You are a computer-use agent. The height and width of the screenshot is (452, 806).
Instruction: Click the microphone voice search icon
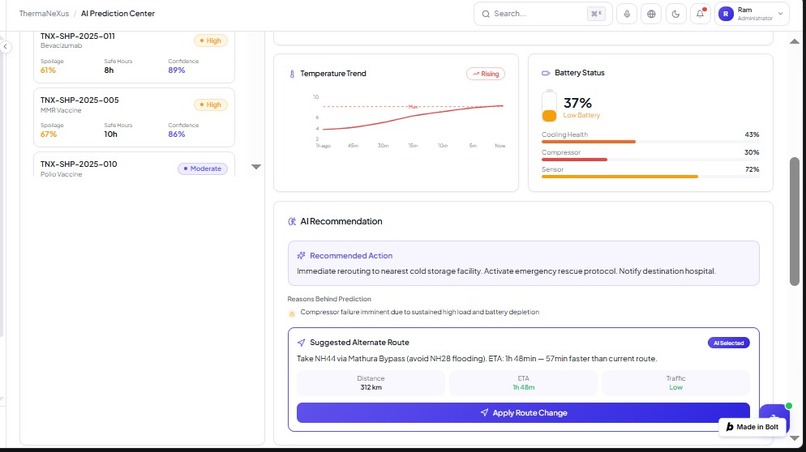[x=627, y=14]
